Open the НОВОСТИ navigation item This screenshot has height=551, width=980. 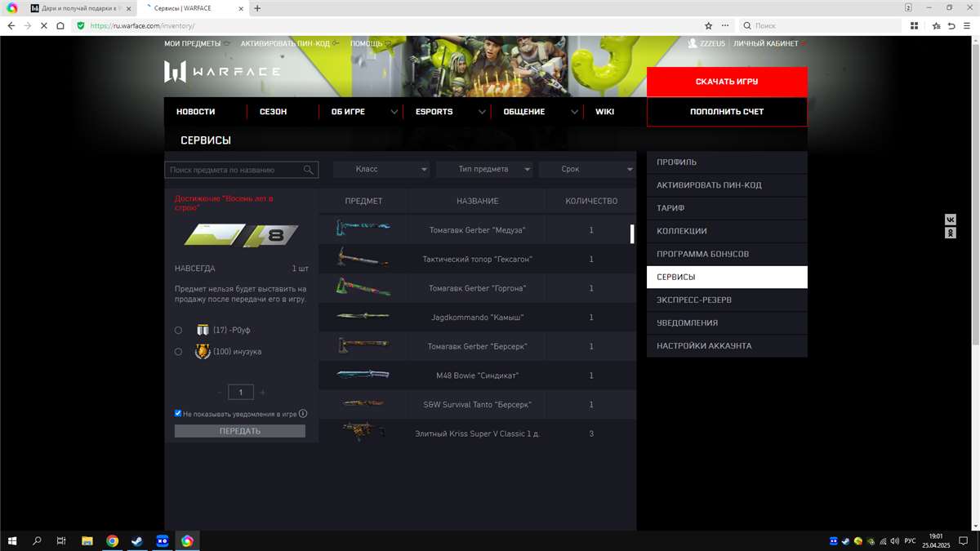coord(196,112)
